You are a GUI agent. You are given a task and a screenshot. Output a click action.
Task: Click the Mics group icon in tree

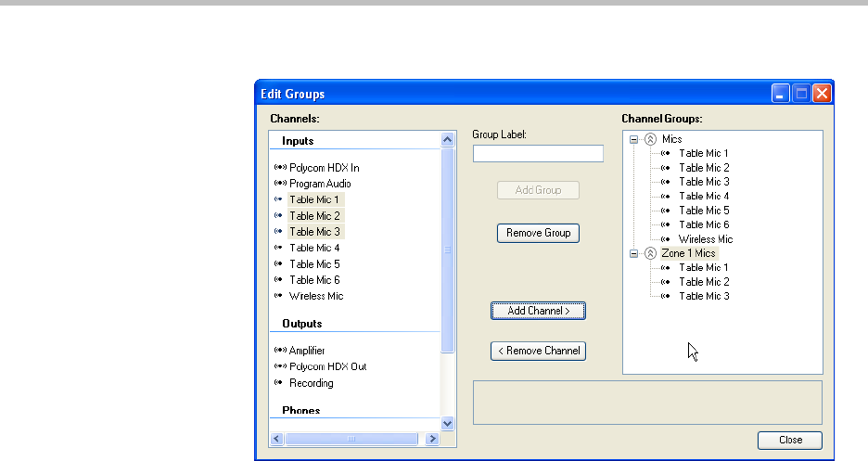tap(651, 139)
